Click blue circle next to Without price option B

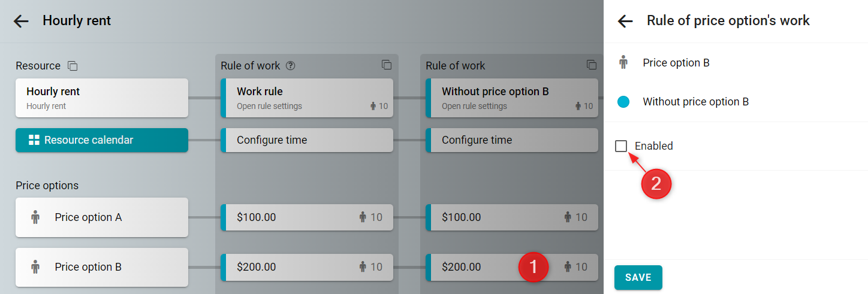pos(623,102)
